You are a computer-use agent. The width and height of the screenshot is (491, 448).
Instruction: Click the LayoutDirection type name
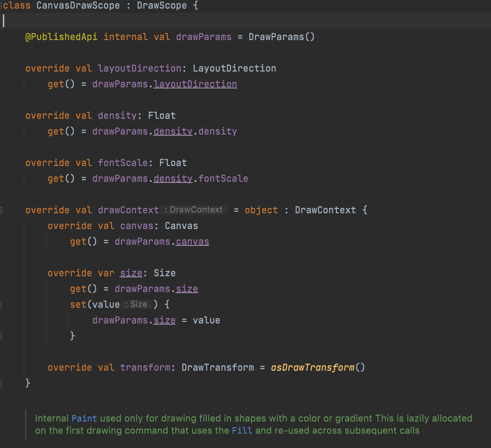(x=234, y=68)
